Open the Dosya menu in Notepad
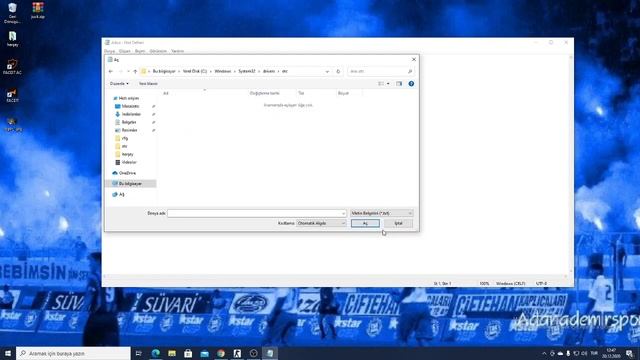Screen dimensions: 640x360 [109, 51]
